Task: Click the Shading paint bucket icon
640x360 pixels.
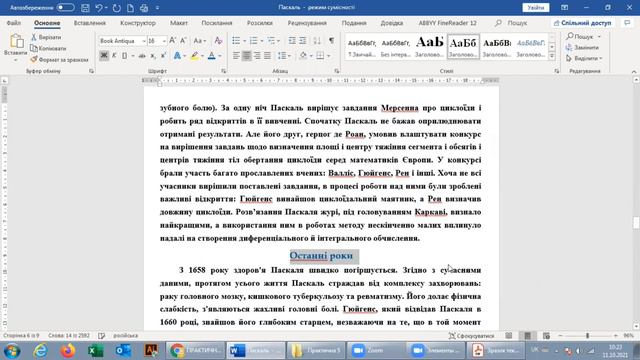Action: [x=303, y=56]
